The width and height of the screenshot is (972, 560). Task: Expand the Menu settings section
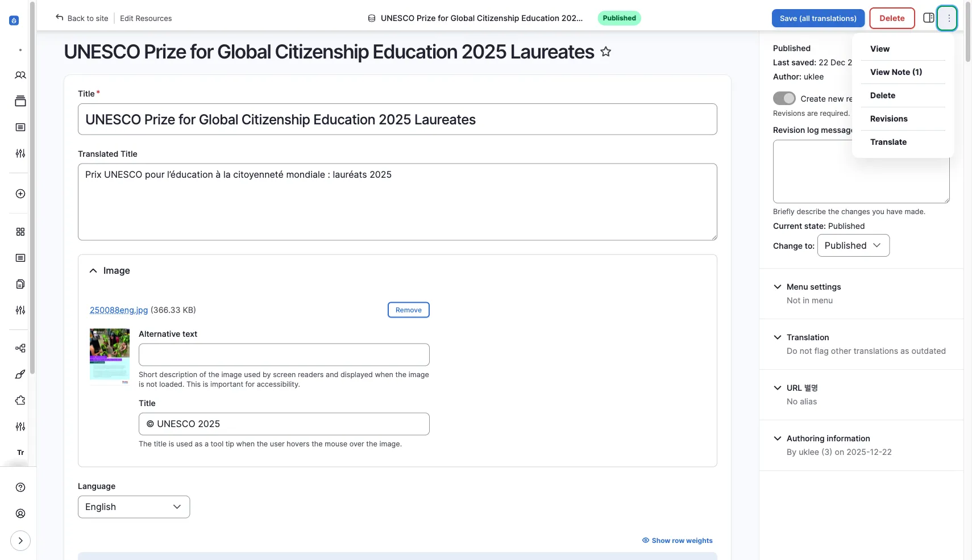[x=813, y=287]
